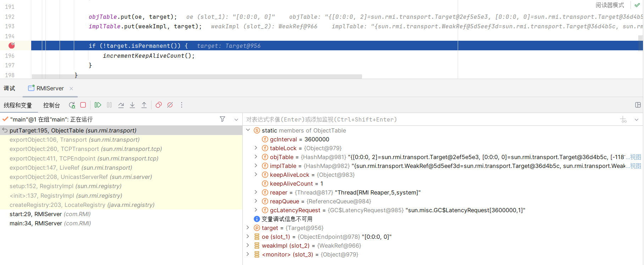Click the editor horizontal scrollbar

point(197,77)
